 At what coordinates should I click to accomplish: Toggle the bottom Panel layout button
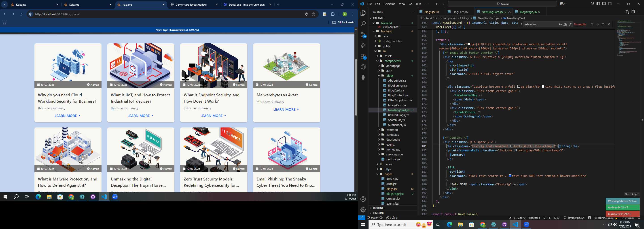point(604,4)
